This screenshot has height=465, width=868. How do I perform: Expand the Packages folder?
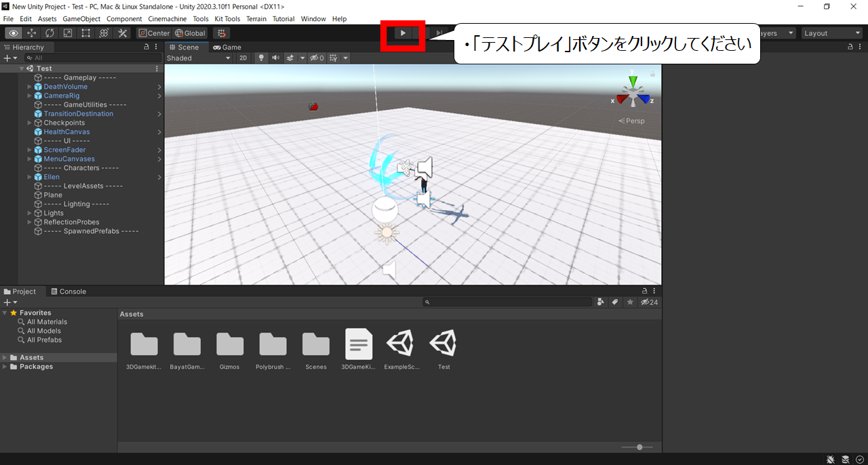pos(5,367)
